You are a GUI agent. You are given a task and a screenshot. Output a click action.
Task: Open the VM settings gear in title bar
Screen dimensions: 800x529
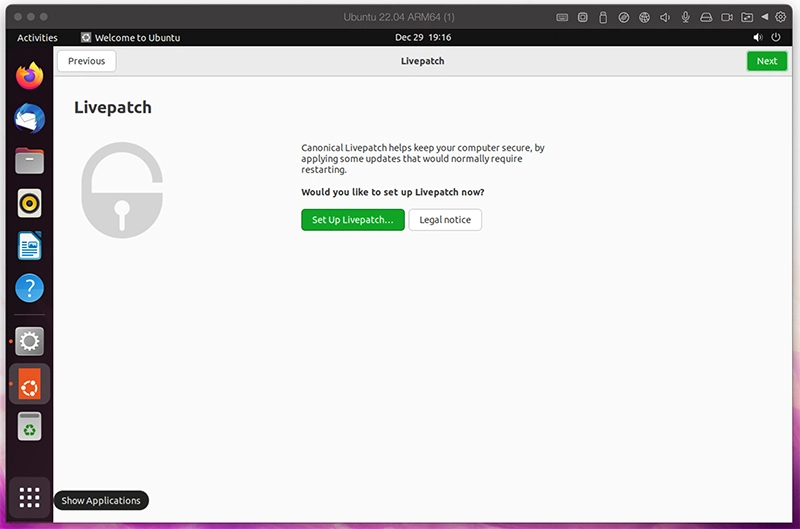781,17
